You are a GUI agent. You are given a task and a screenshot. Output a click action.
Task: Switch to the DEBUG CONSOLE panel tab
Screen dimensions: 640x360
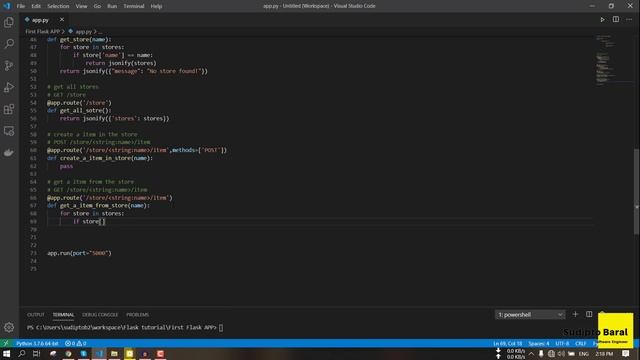click(x=100, y=315)
